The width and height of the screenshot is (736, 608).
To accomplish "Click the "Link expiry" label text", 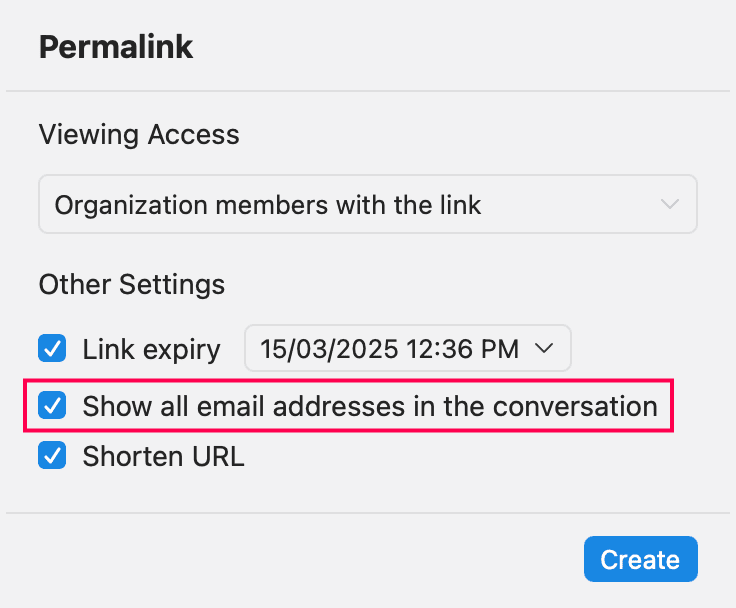I will (x=151, y=349).
